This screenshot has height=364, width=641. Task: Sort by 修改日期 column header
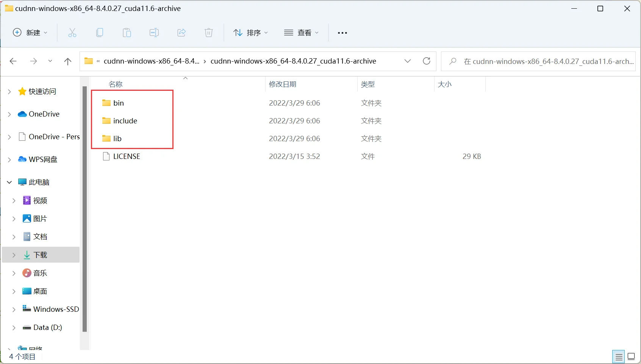pos(283,84)
